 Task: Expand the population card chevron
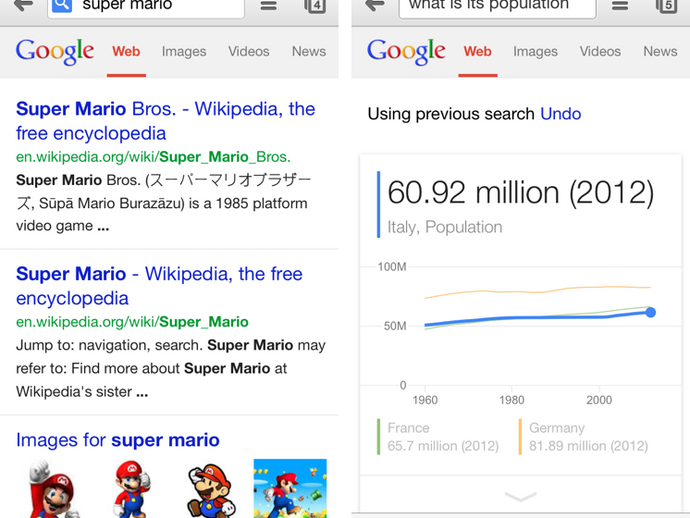pyautogui.click(x=520, y=496)
